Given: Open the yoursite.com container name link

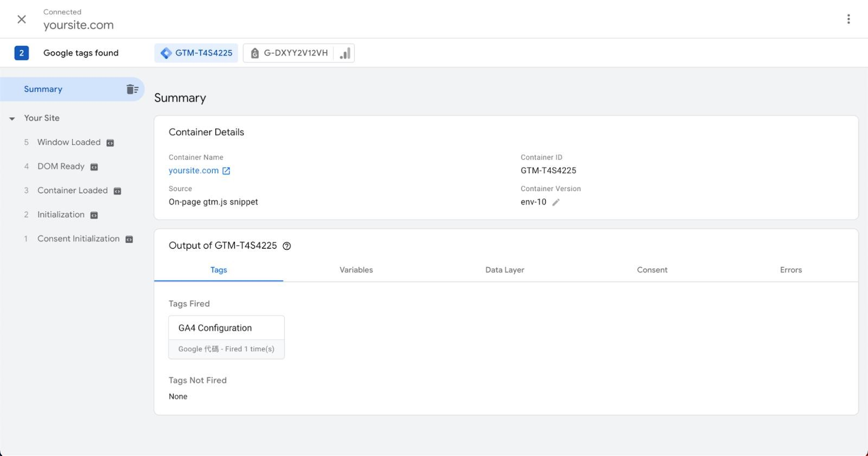Looking at the screenshot, I should pyautogui.click(x=194, y=170).
